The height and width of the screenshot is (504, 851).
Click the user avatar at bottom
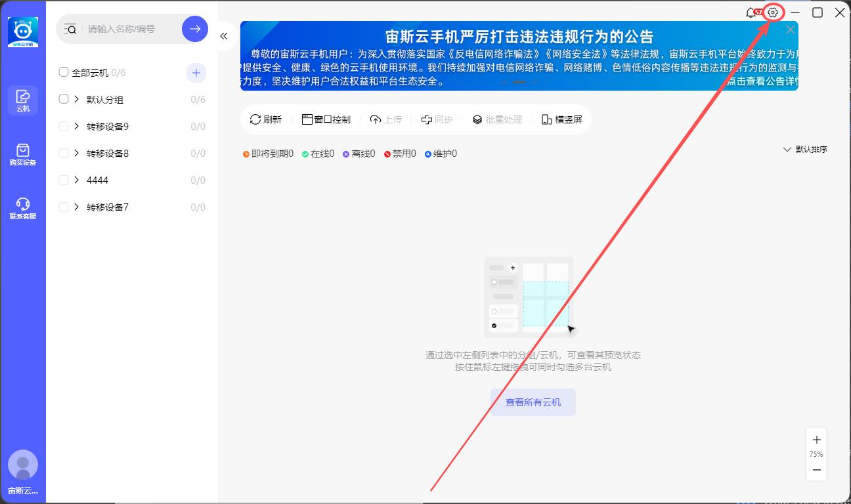pyautogui.click(x=23, y=465)
